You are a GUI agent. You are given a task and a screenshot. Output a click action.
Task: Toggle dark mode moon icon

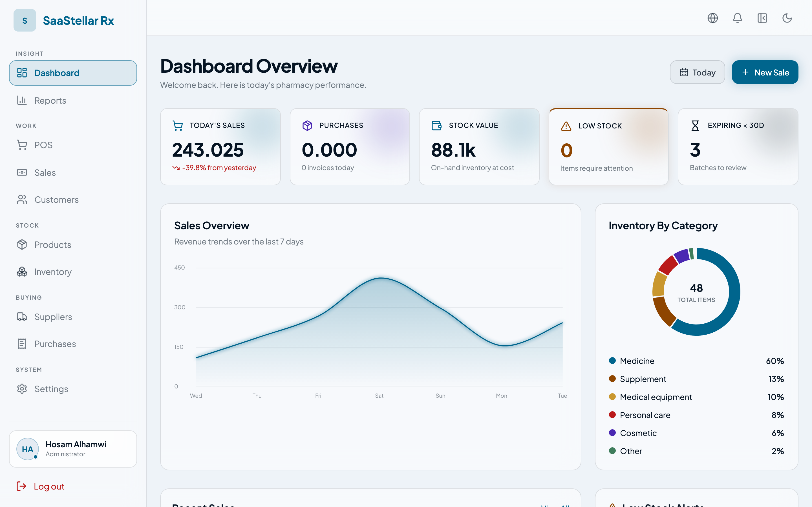tap(787, 18)
